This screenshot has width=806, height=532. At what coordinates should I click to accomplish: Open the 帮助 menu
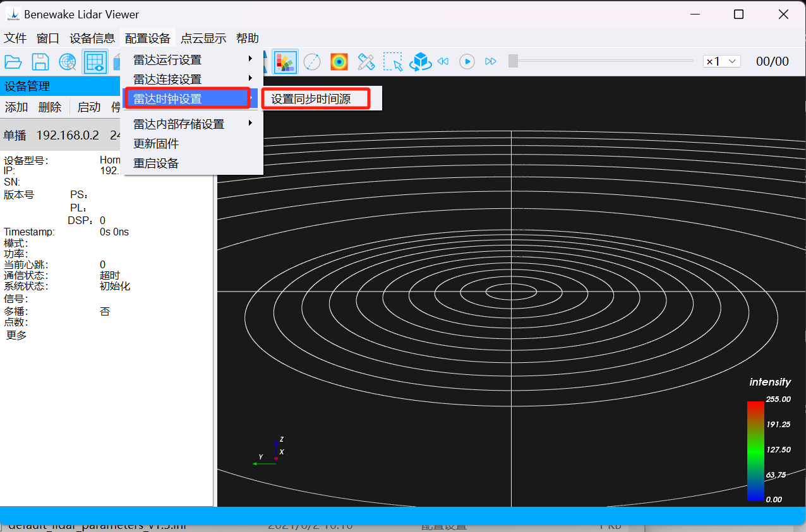[x=248, y=38]
